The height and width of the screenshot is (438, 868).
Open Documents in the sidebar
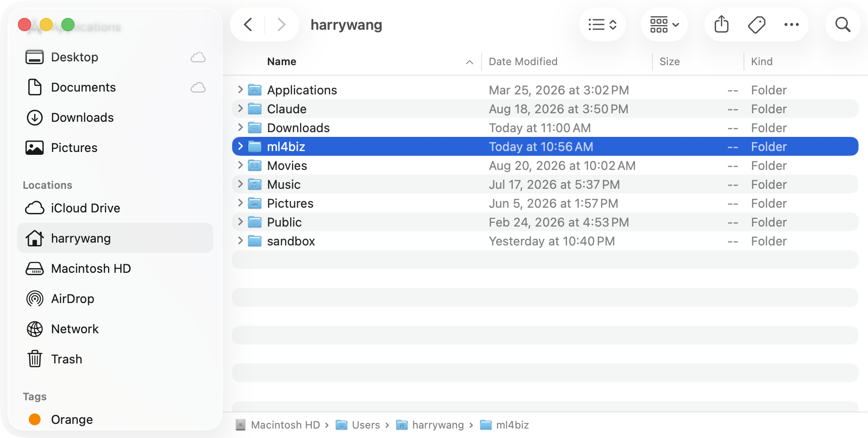click(115, 87)
